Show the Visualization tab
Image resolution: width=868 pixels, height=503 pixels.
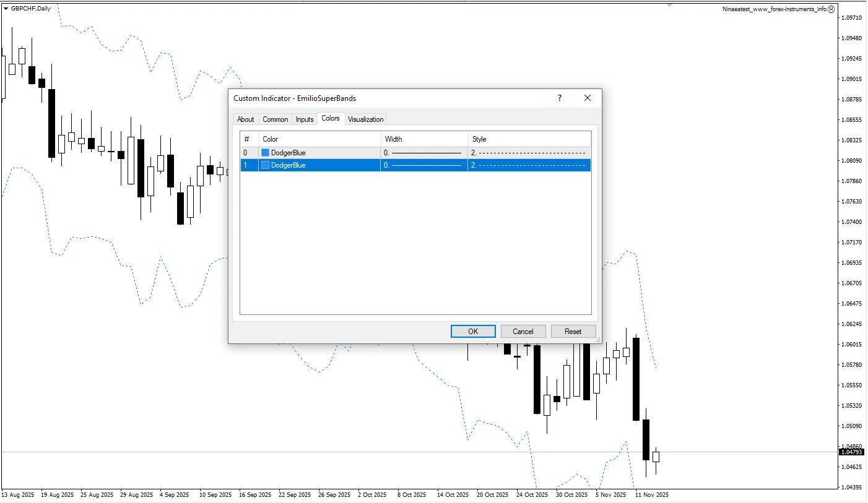366,119
